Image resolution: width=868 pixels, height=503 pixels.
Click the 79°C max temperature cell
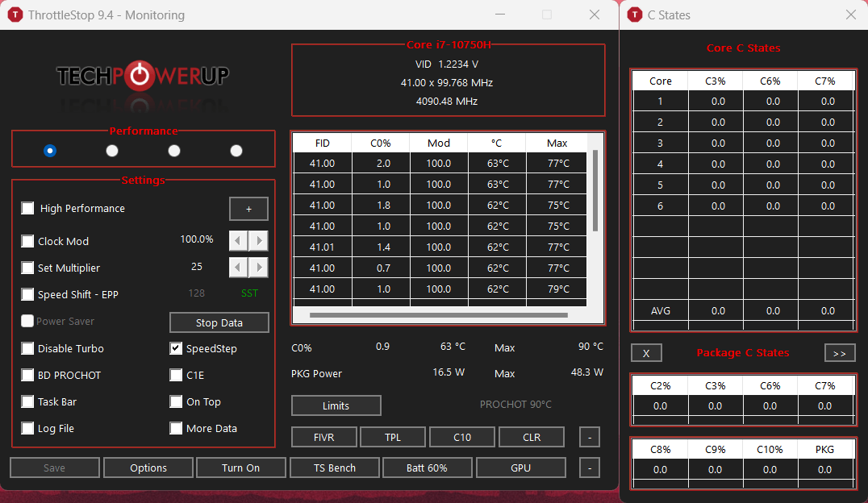click(x=558, y=289)
